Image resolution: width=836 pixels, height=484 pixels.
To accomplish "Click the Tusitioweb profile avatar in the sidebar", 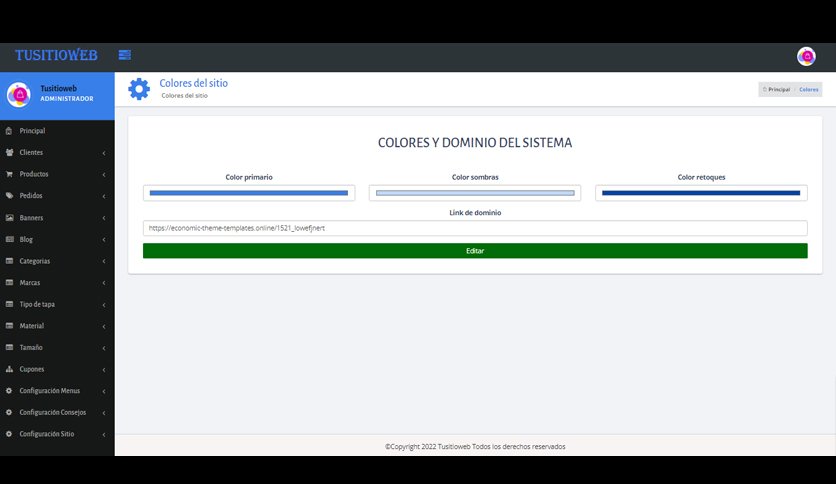I will 19,95.
